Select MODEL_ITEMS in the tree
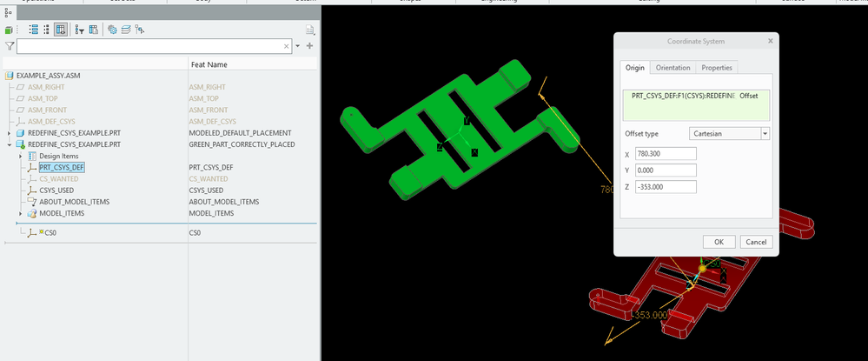The image size is (868, 361). (x=62, y=213)
